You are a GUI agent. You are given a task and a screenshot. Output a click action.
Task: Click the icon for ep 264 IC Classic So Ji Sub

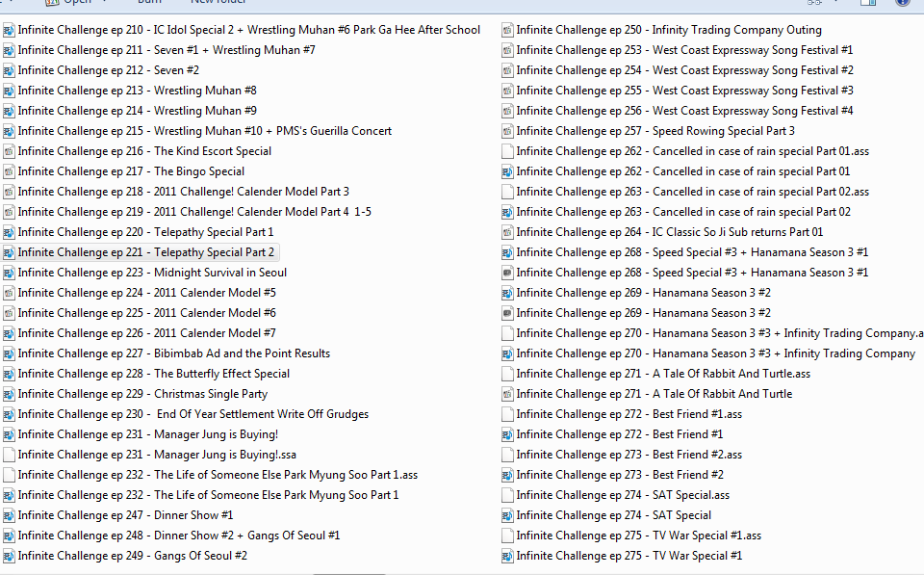pyautogui.click(x=507, y=232)
